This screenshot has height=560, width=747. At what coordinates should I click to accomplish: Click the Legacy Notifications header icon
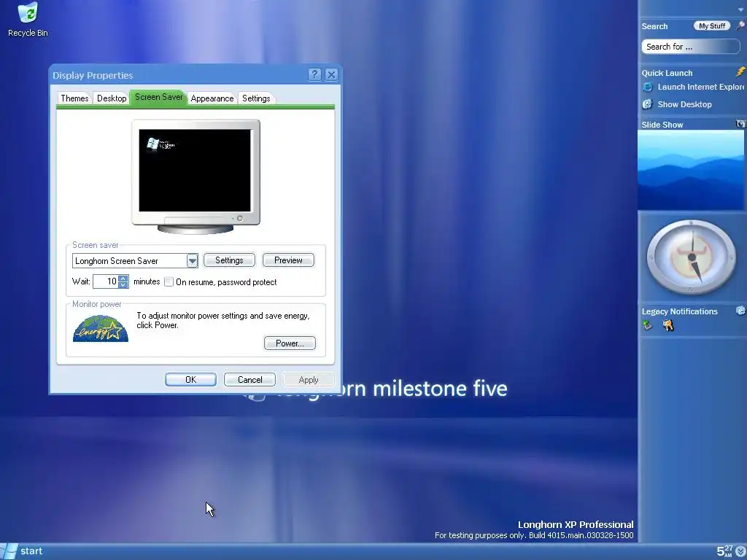(x=741, y=311)
